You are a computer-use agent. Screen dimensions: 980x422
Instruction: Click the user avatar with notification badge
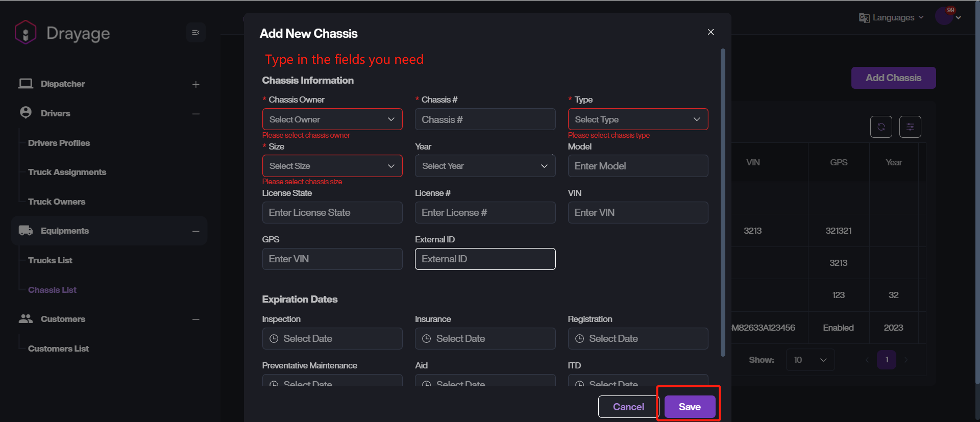tap(944, 16)
